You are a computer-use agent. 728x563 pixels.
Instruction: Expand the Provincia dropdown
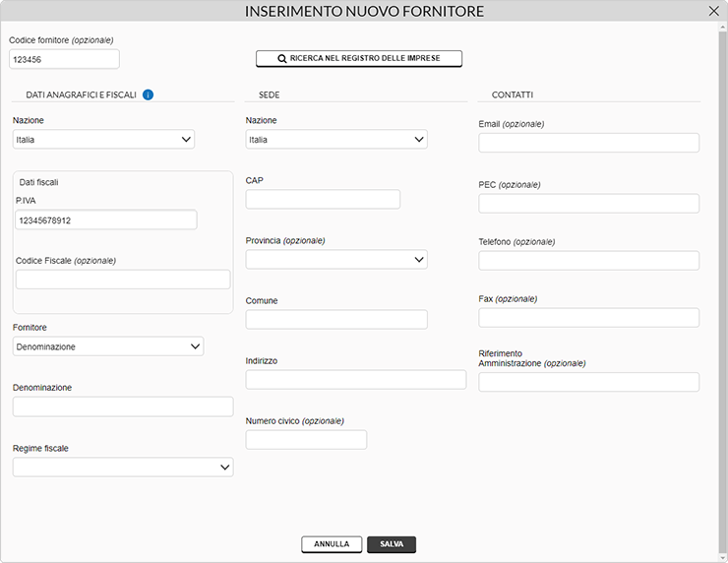[x=336, y=260]
